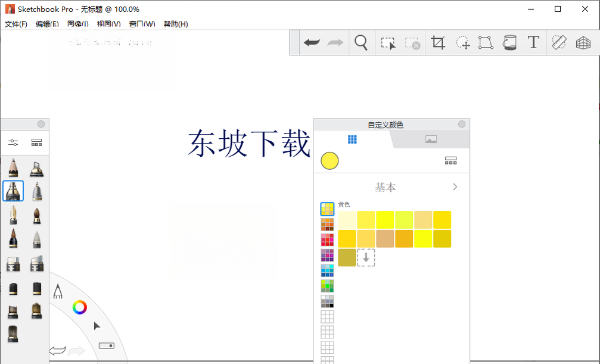
Task: Select the Airbrush in brush palette
Action: point(37,169)
